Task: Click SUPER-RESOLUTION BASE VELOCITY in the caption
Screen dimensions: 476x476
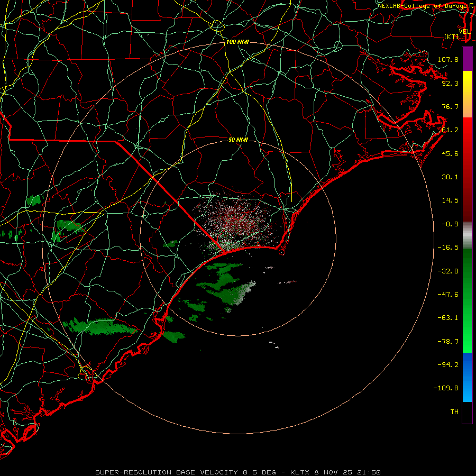Action: click(167, 472)
